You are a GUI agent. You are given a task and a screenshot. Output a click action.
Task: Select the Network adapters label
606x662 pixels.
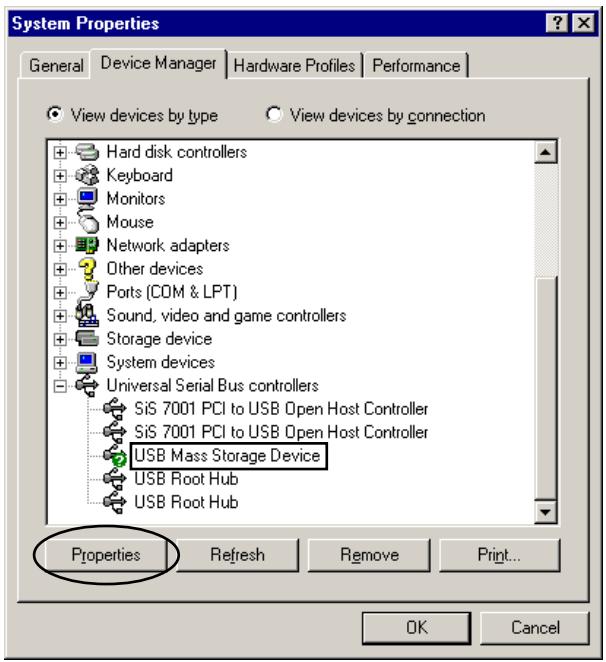(x=168, y=245)
